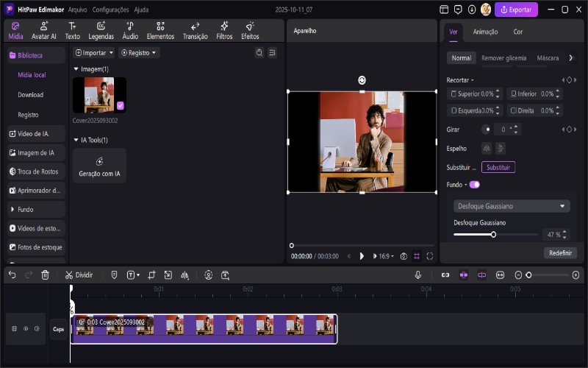Viewport: 588px width, 368px height.
Task: Delete clip with the trash icon
Action: pyautogui.click(x=46, y=275)
